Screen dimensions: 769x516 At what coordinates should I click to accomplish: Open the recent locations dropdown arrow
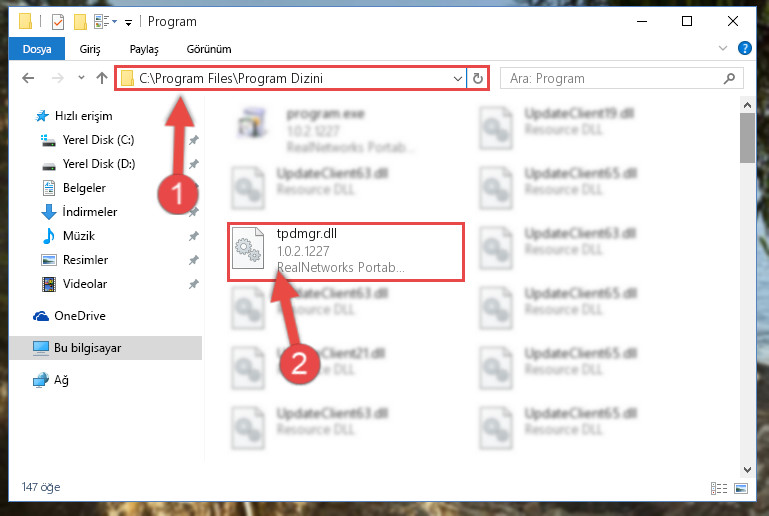point(81,77)
